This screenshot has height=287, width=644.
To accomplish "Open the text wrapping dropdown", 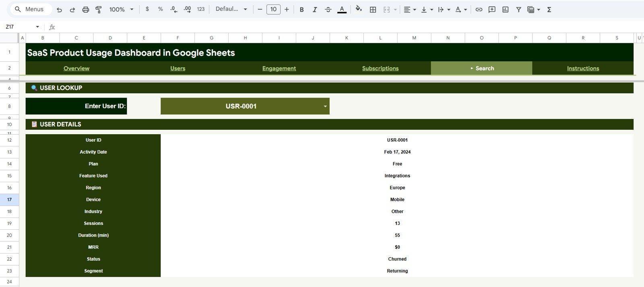I will 444,10.
